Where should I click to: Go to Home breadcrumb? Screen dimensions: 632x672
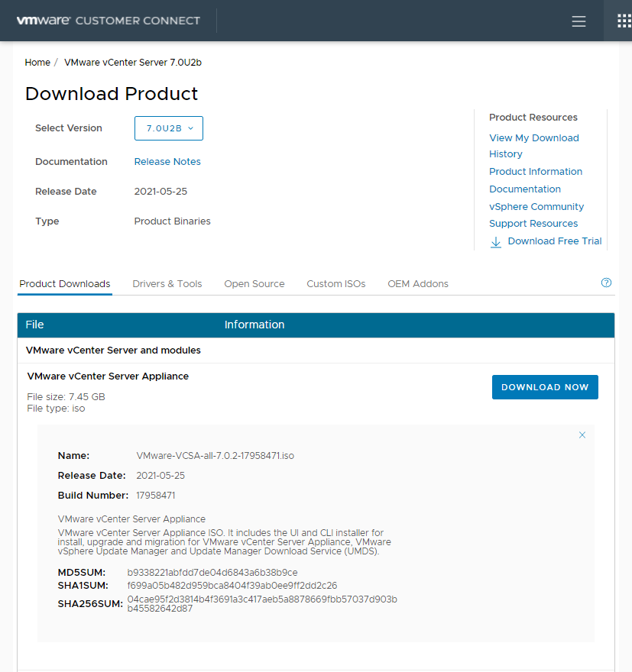point(37,63)
